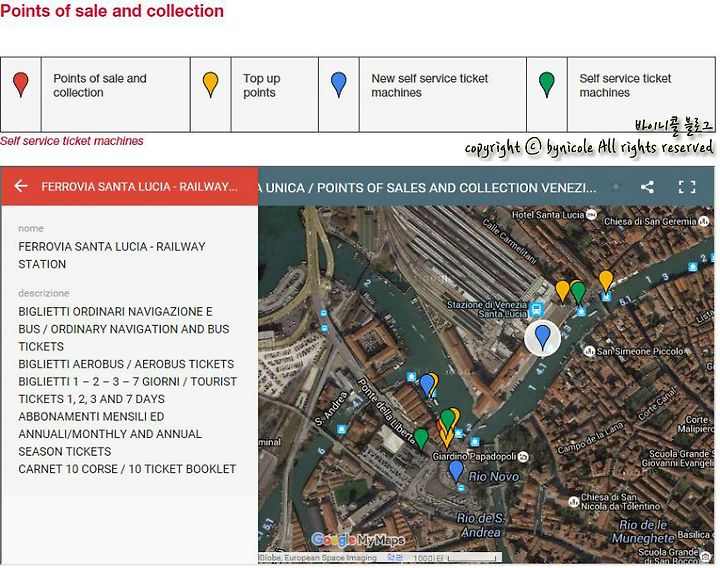Click the green pin legend icon
720x568 pixels.
[546, 84]
